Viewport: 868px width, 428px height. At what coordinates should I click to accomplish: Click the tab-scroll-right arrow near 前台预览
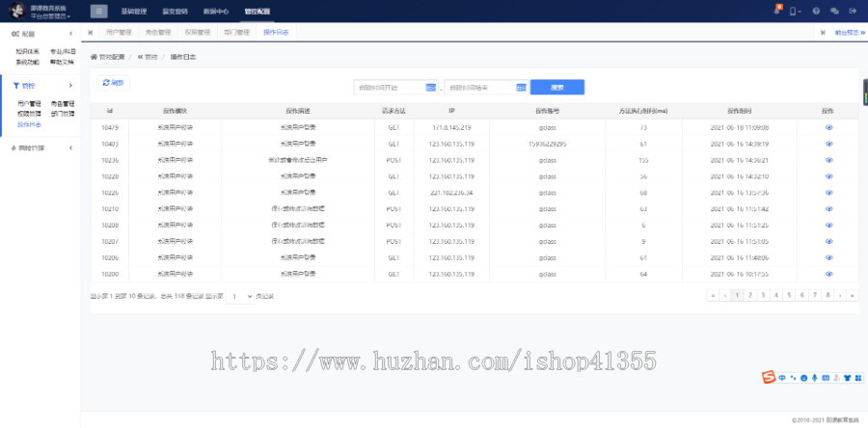point(824,33)
